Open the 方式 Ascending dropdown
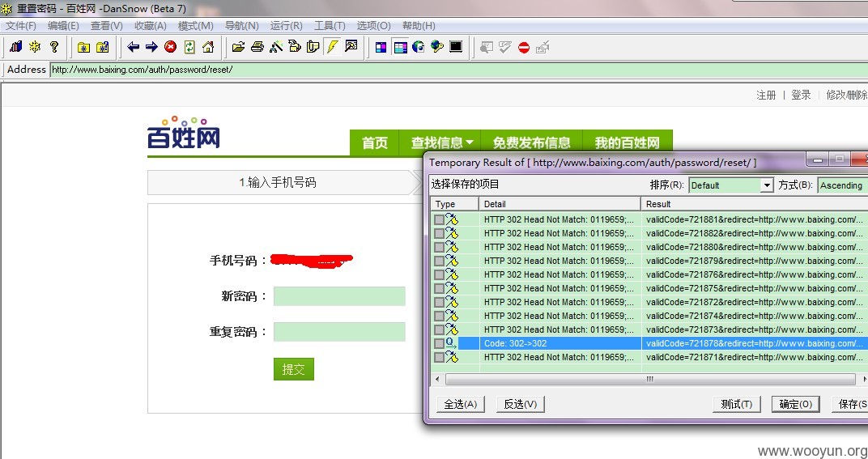The height and width of the screenshot is (459, 868). [x=843, y=185]
